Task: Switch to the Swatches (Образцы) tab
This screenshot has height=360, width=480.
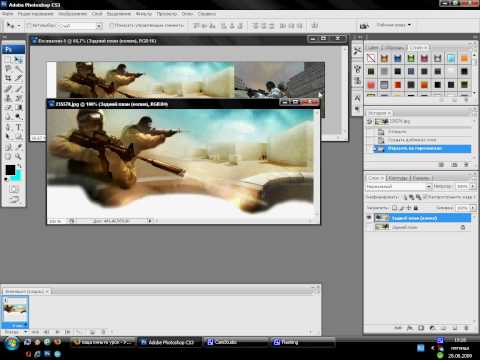Action: 394,48
